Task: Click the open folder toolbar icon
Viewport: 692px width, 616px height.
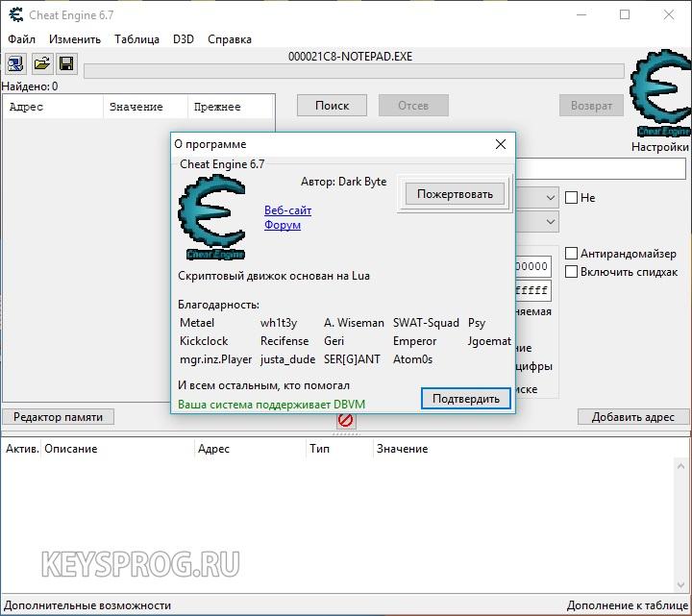Action: pos(42,64)
